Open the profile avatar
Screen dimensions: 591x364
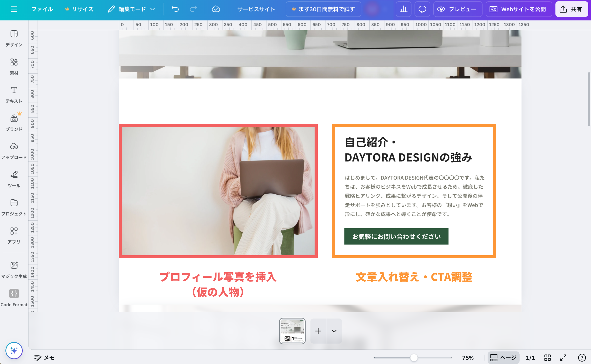coord(372,9)
